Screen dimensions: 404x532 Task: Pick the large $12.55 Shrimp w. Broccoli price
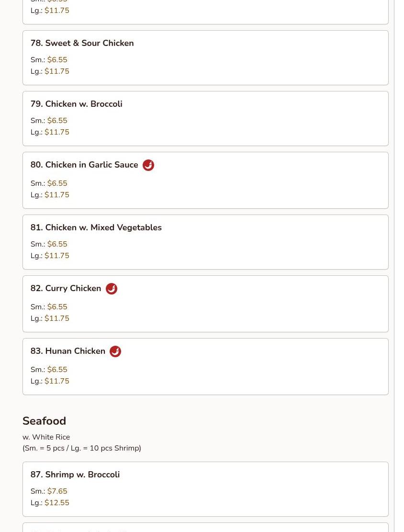point(56,503)
